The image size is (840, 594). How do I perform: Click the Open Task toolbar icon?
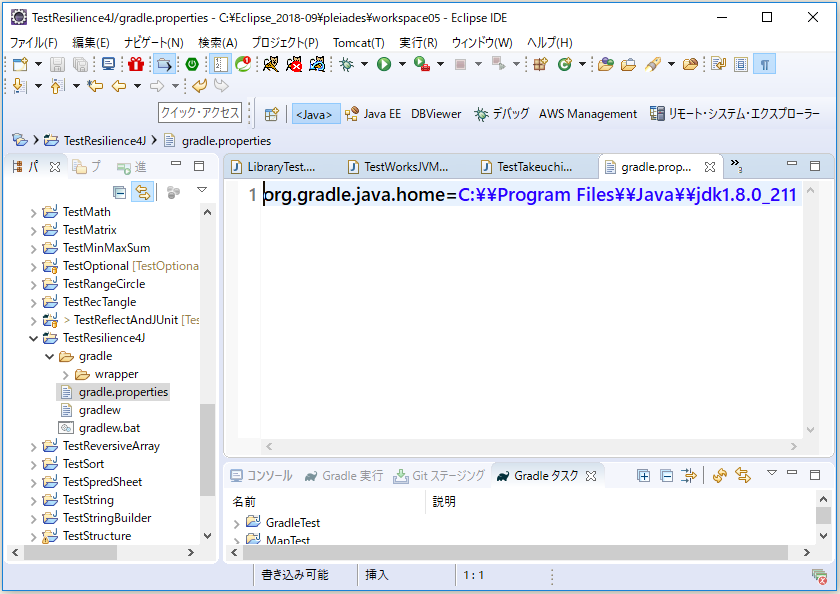(x=628, y=64)
